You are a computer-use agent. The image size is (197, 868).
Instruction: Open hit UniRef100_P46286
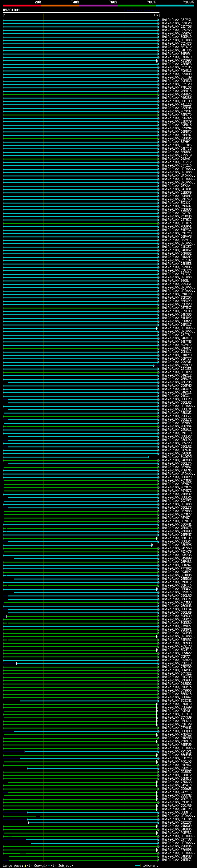tap(176, 98)
